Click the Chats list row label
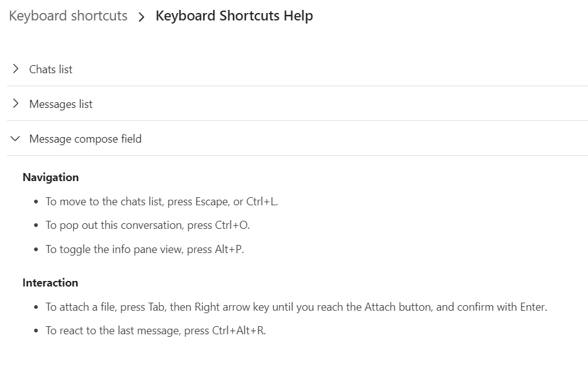 (x=50, y=69)
